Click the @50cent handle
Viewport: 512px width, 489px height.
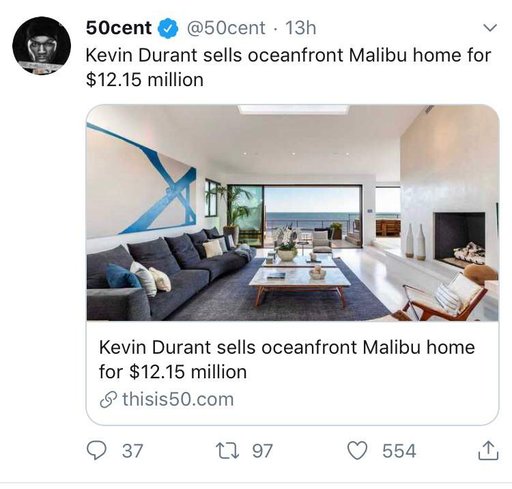pos(226,28)
